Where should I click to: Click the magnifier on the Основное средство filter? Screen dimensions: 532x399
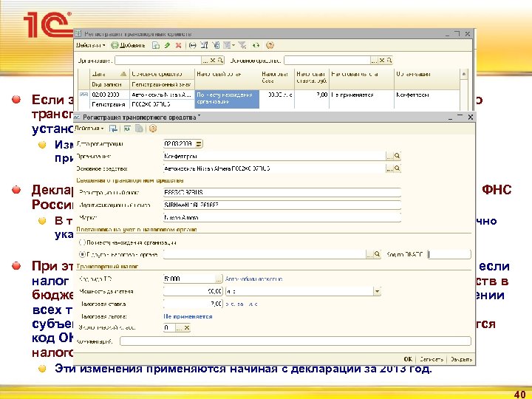[x=389, y=61]
